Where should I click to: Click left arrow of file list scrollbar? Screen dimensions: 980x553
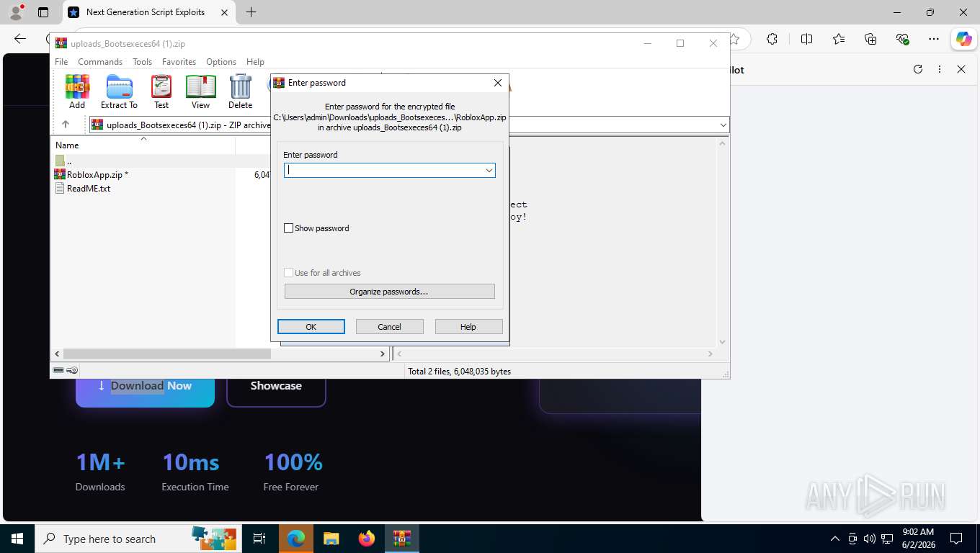click(x=57, y=354)
